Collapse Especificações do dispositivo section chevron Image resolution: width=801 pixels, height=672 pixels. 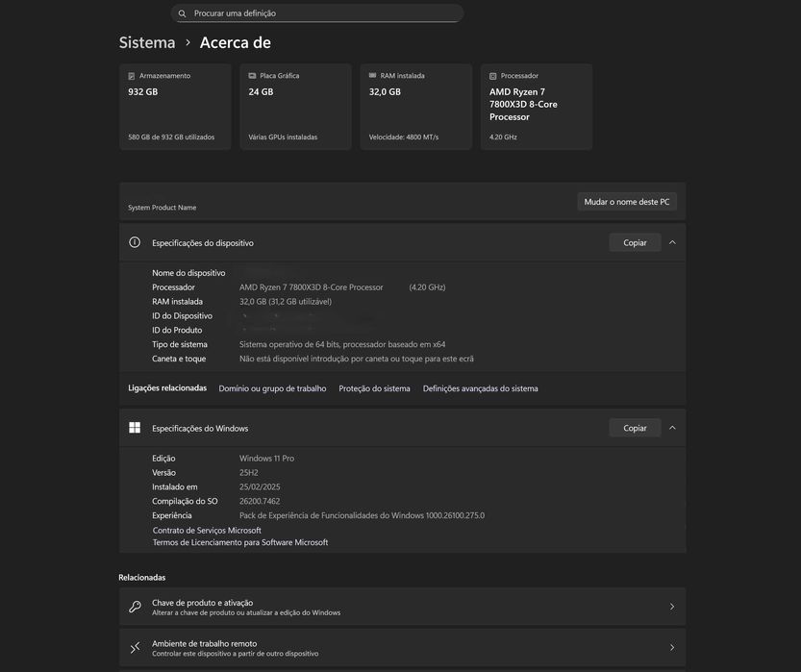click(672, 242)
